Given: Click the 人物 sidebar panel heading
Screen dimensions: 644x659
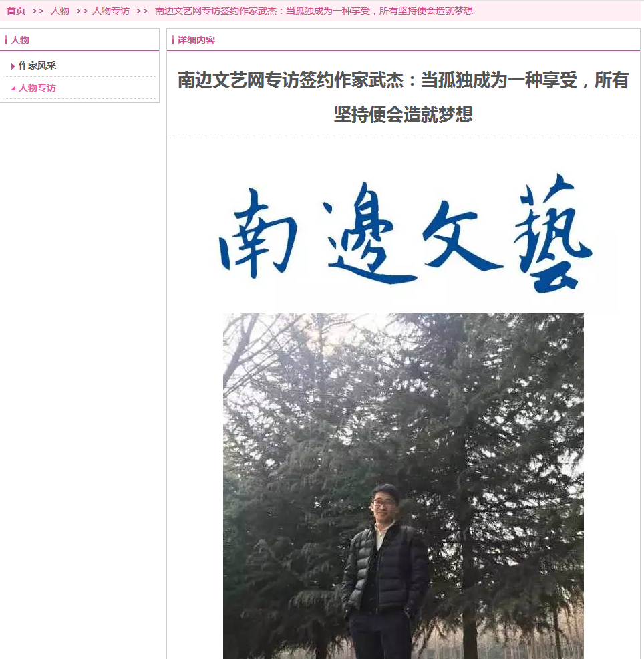Looking at the screenshot, I should click(20, 40).
